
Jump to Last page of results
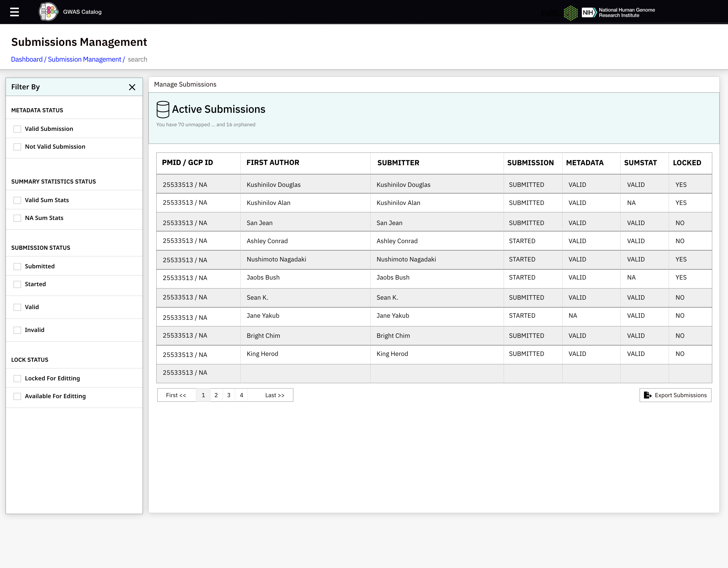click(x=275, y=395)
